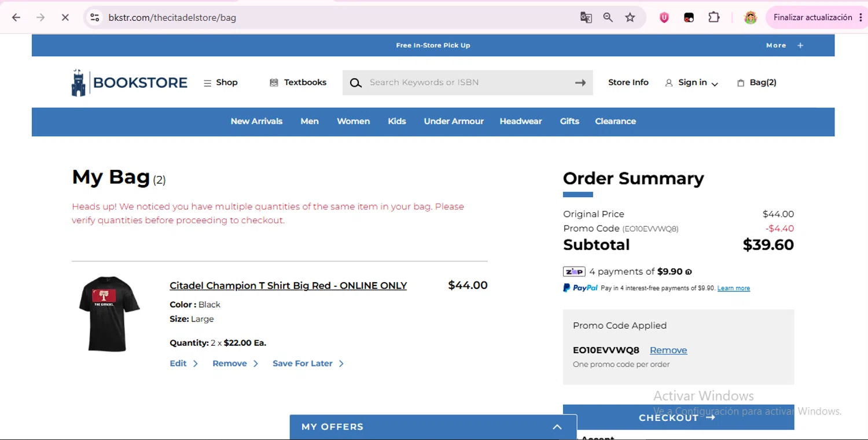Save the T Shirt for later

click(308, 364)
